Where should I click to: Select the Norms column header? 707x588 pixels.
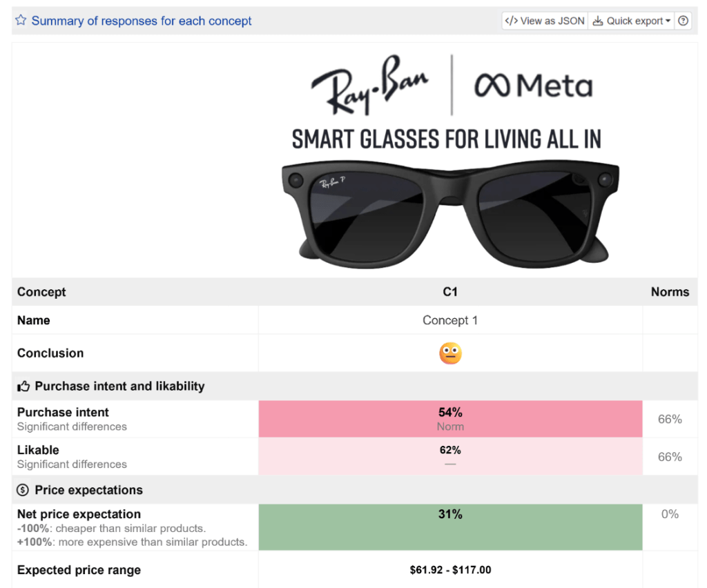coord(670,292)
